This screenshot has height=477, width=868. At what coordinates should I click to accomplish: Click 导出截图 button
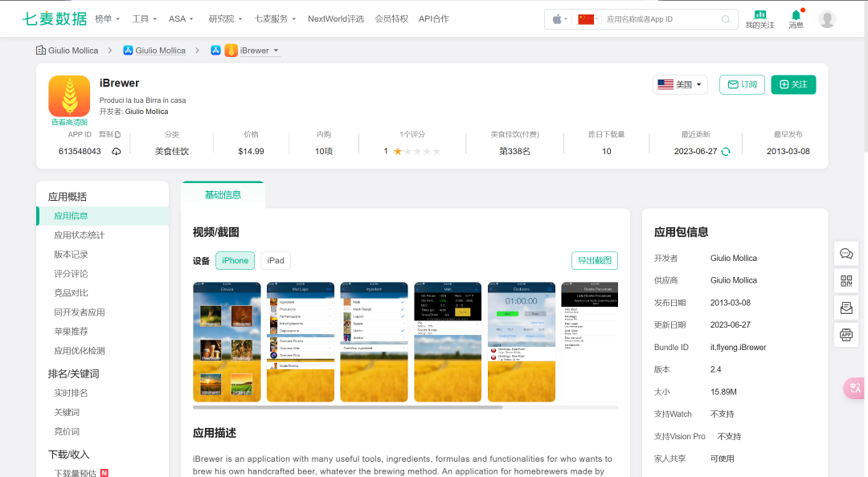595,261
